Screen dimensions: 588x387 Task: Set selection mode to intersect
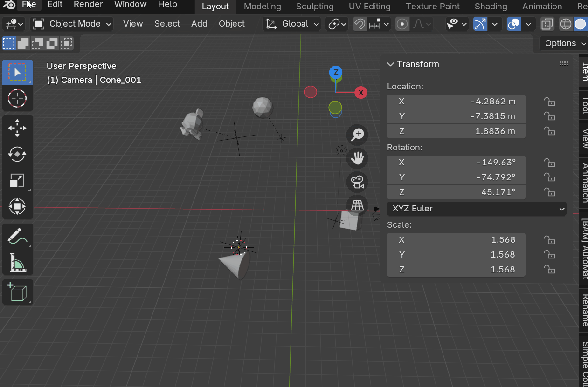pyautogui.click(x=67, y=44)
